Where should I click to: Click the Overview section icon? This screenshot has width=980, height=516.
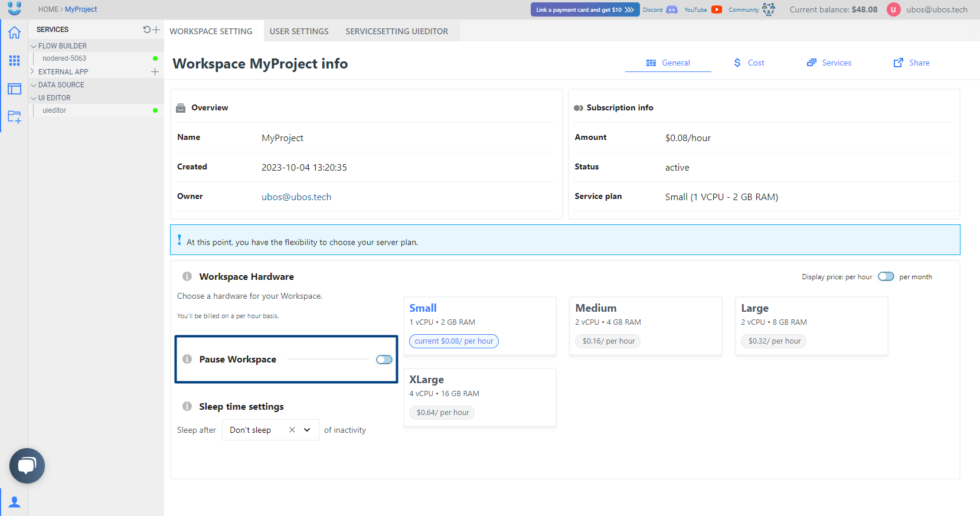(x=181, y=108)
